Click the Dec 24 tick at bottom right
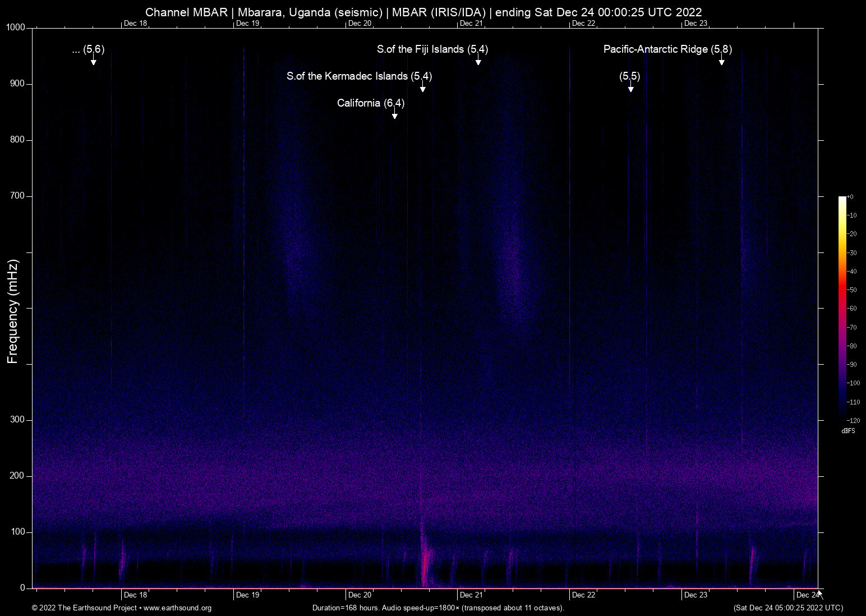866x616 pixels. pos(805,595)
